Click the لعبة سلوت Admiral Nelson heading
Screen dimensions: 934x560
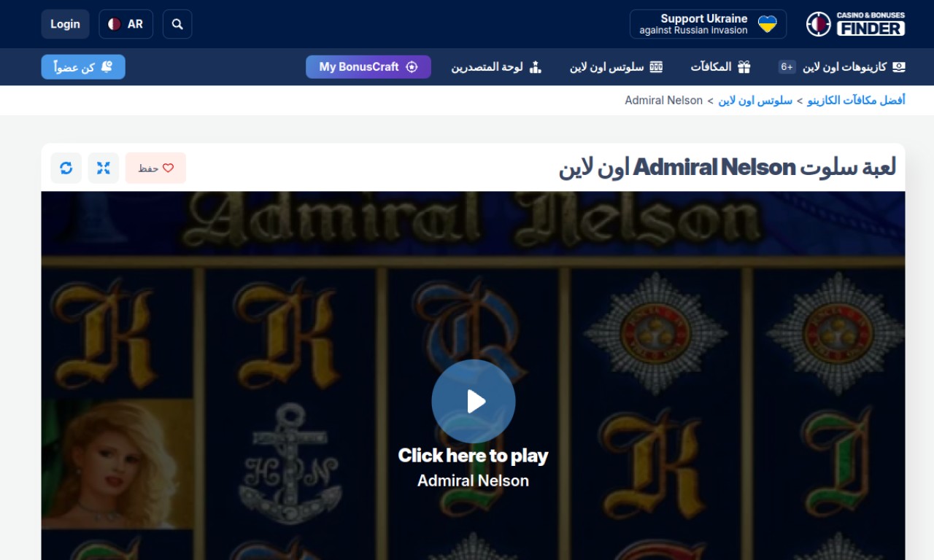(727, 168)
